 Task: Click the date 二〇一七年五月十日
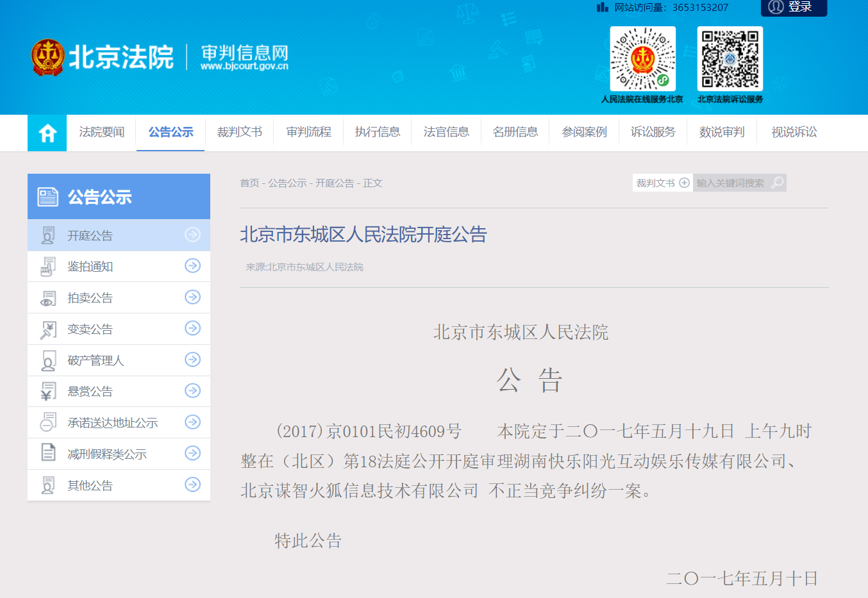pos(742,579)
